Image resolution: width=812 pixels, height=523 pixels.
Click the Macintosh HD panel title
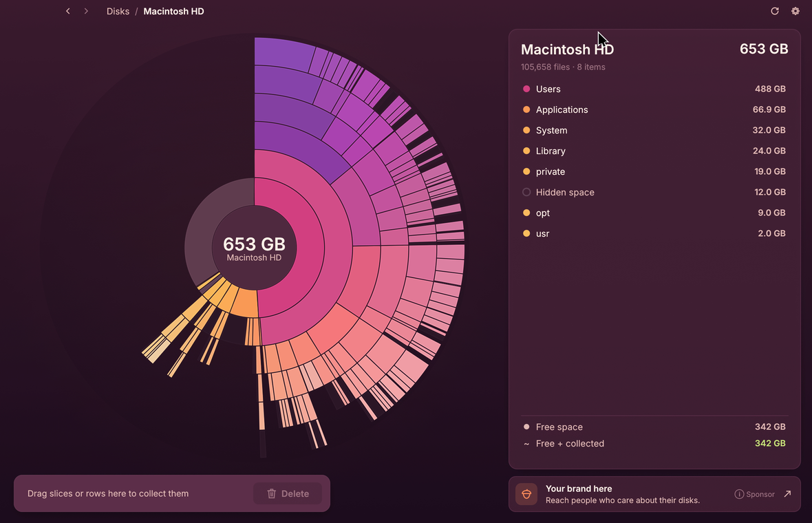[567, 50]
